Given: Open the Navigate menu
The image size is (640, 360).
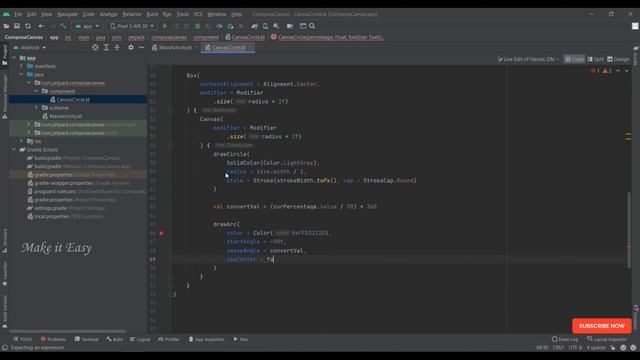Looking at the screenshot, I should tap(67, 14).
